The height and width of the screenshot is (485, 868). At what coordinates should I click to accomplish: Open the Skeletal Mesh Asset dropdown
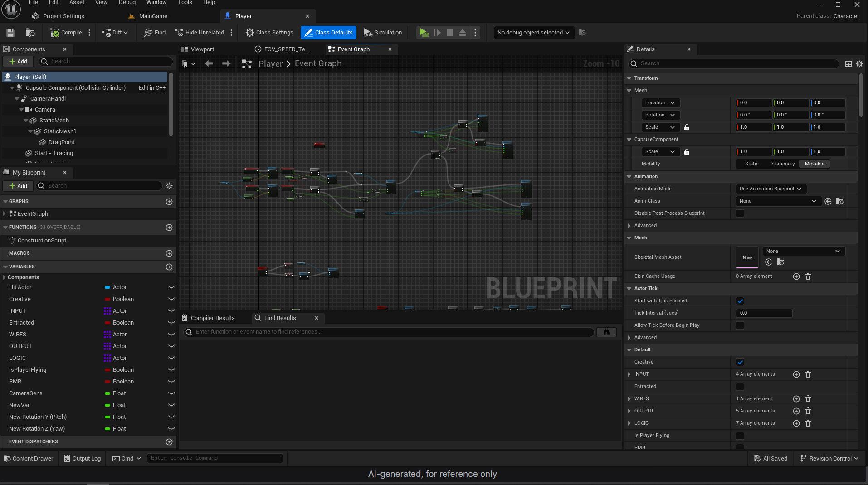[804, 252]
